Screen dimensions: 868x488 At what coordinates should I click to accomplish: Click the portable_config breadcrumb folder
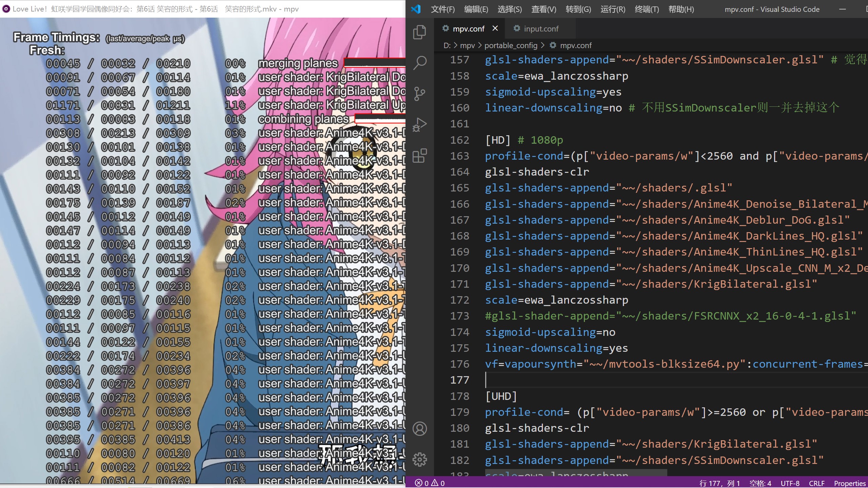pos(511,45)
